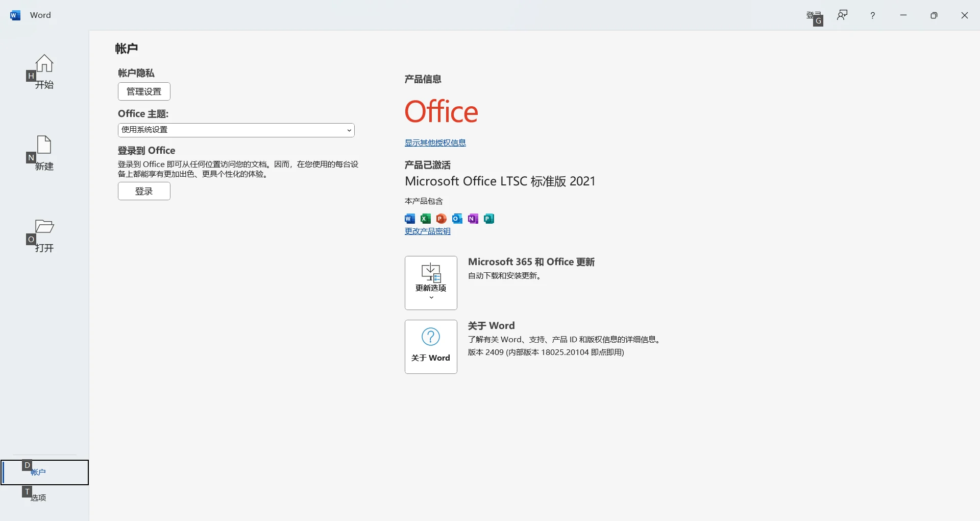Open the 更新选项 dropdown button

click(x=431, y=282)
